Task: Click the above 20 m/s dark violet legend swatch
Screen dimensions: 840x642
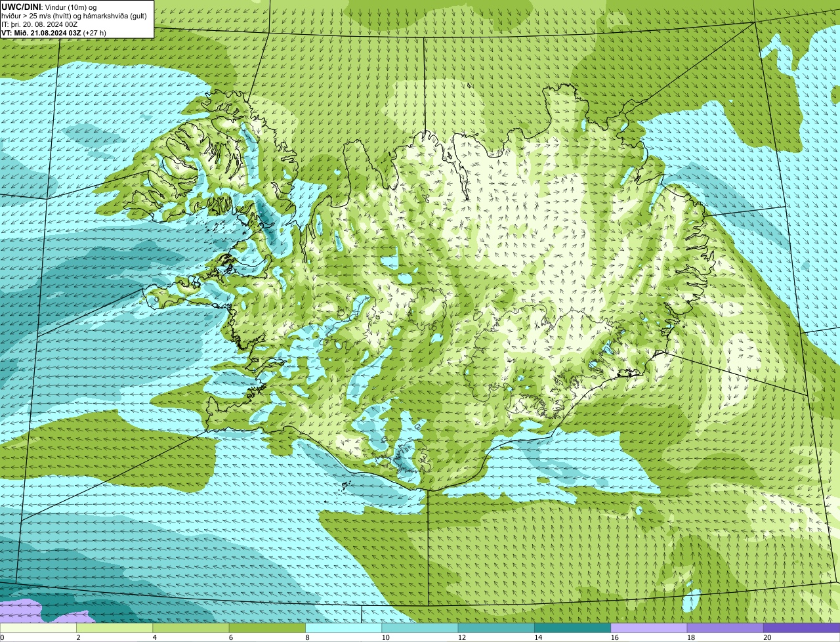Action: 802,628
